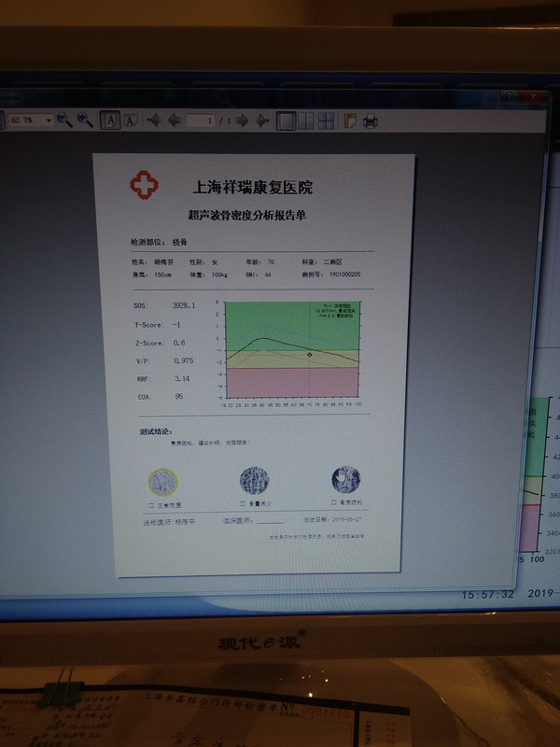Tick the checkbox under middle bone image
560x747 pixels.
[243, 503]
